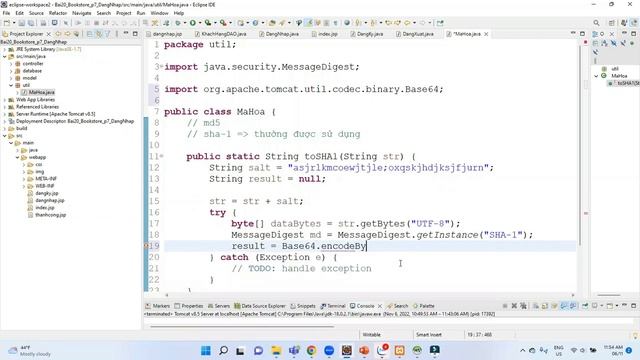Click the editor vertical scrollbar

(580, 145)
